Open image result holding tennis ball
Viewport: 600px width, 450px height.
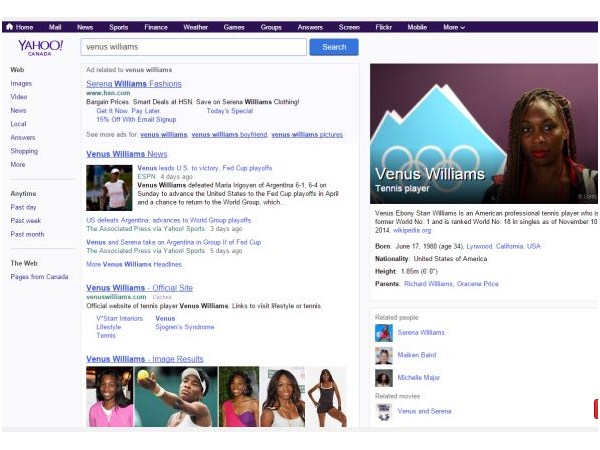tap(176, 396)
